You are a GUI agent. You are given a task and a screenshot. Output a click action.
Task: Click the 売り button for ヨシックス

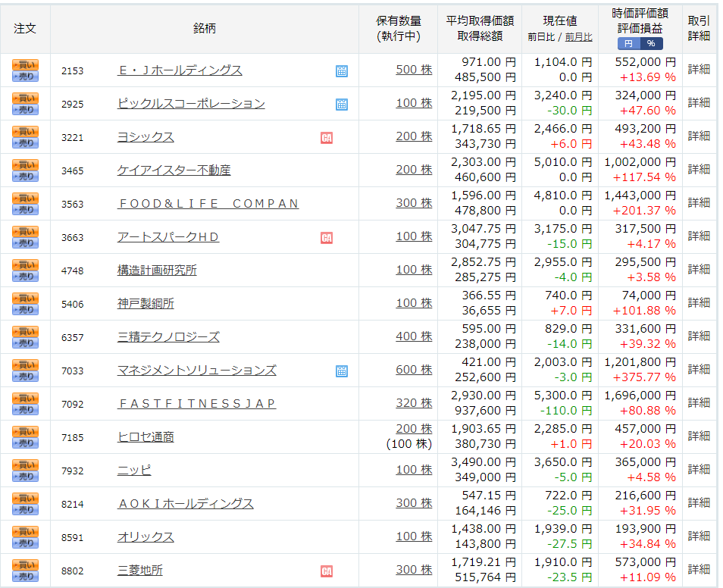point(25,143)
